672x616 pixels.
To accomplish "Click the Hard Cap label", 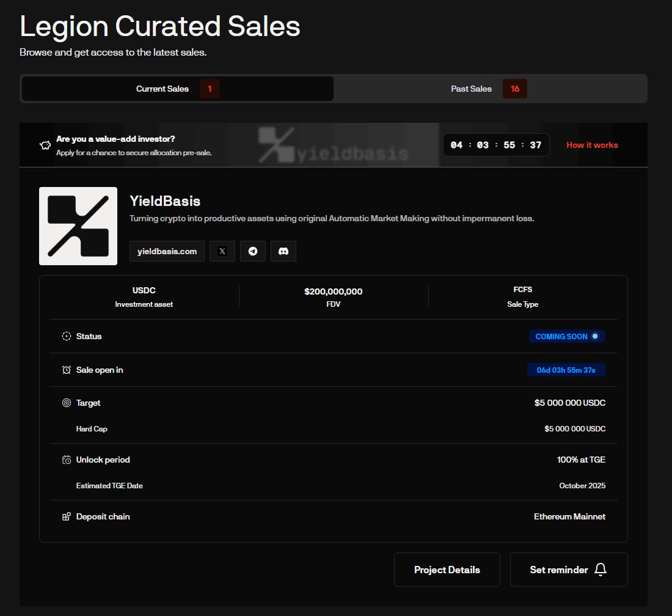I will pyautogui.click(x=92, y=428).
